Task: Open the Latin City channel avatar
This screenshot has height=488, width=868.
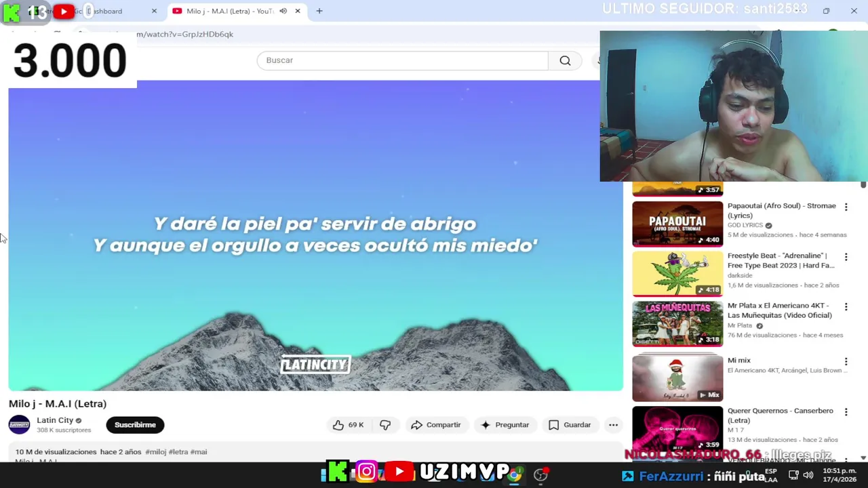Action: 19,425
